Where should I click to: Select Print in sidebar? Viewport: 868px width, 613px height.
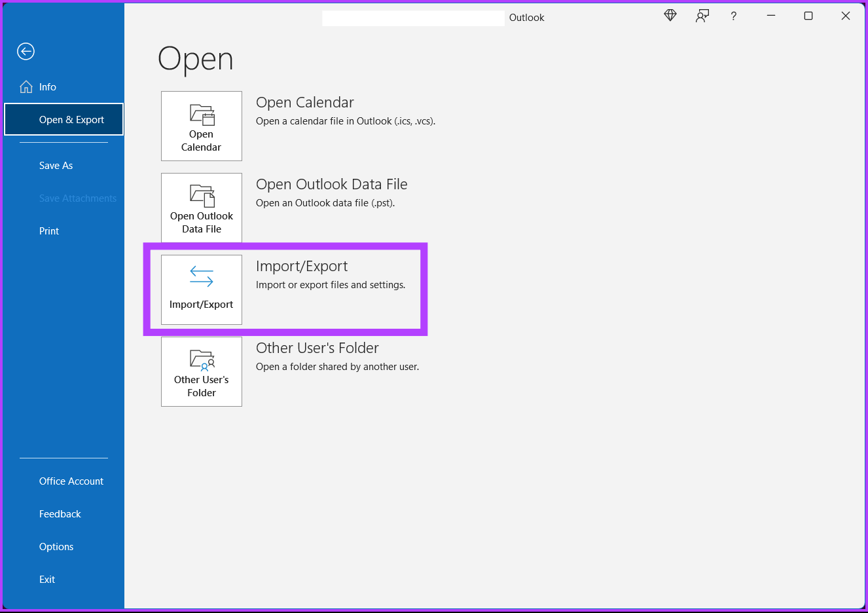(x=49, y=231)
